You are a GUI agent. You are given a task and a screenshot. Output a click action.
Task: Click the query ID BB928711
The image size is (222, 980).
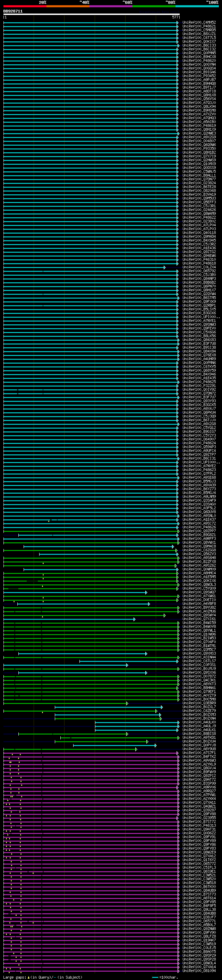13,11
